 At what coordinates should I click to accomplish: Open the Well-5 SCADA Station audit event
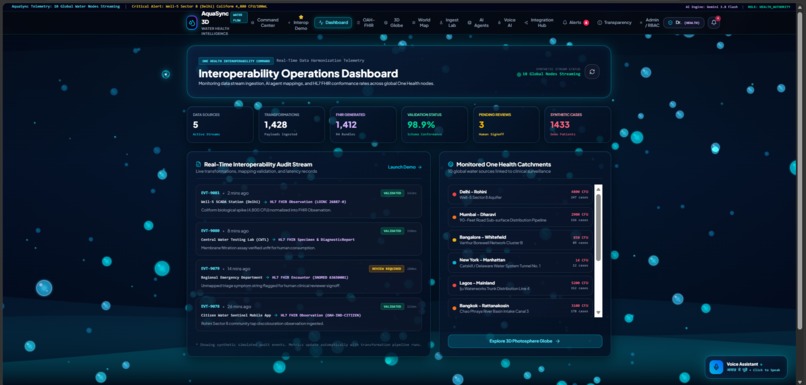point(308,201)
